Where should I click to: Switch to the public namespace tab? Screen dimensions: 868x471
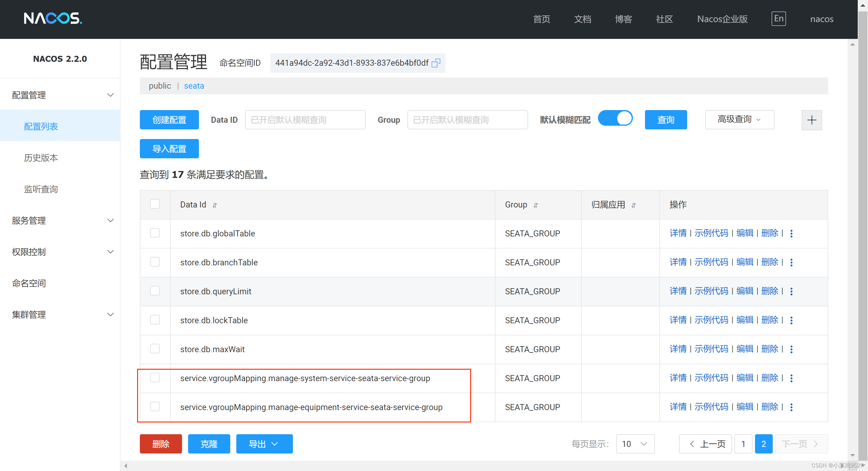tap(160, 86)
